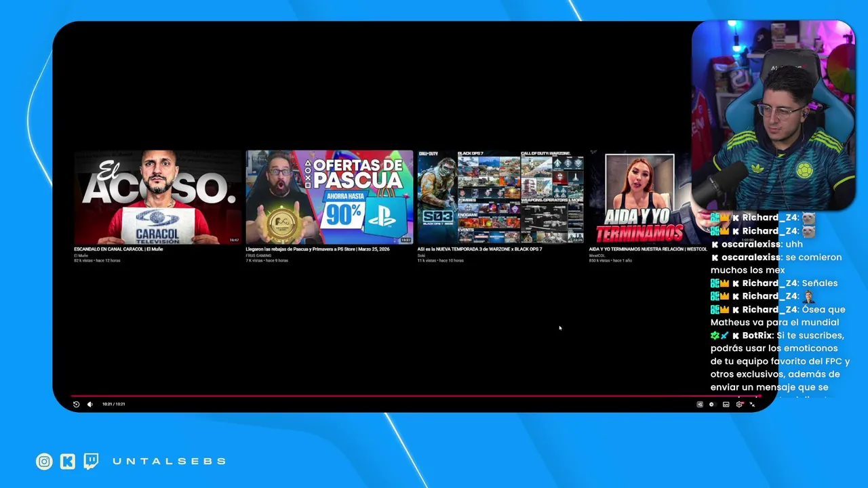The width and height of the screenshot is (868, 488).
Task: Click the 'UNTALSEBS' overlay text
Action: 169,462
